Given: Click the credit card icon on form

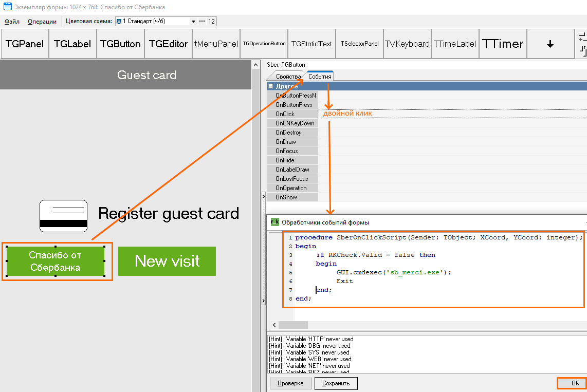Looking at the screenshot, I should [64, 216].
